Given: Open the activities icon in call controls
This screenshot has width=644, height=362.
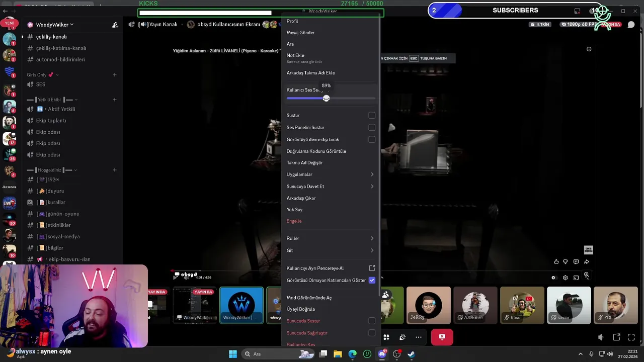Looking at the screenshot, I should 386,337.
